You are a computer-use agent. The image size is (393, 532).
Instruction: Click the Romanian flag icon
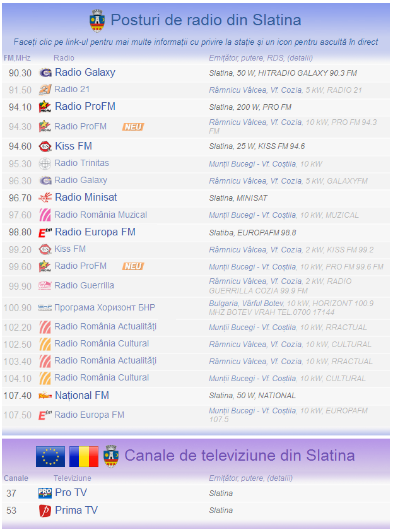[x=84, y=456]
